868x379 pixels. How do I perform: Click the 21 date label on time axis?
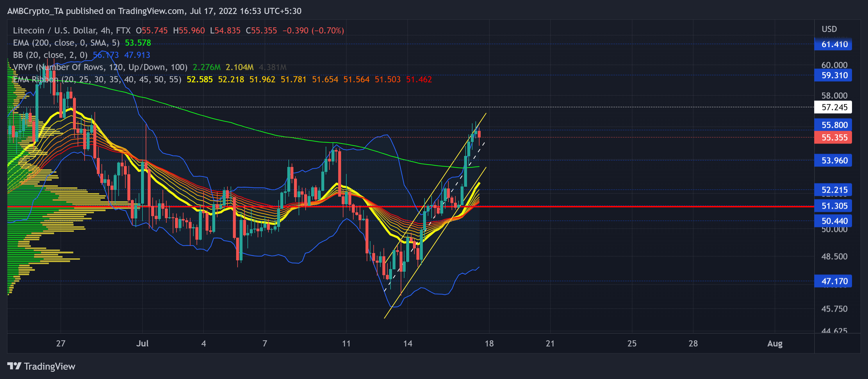pos(550,343)
